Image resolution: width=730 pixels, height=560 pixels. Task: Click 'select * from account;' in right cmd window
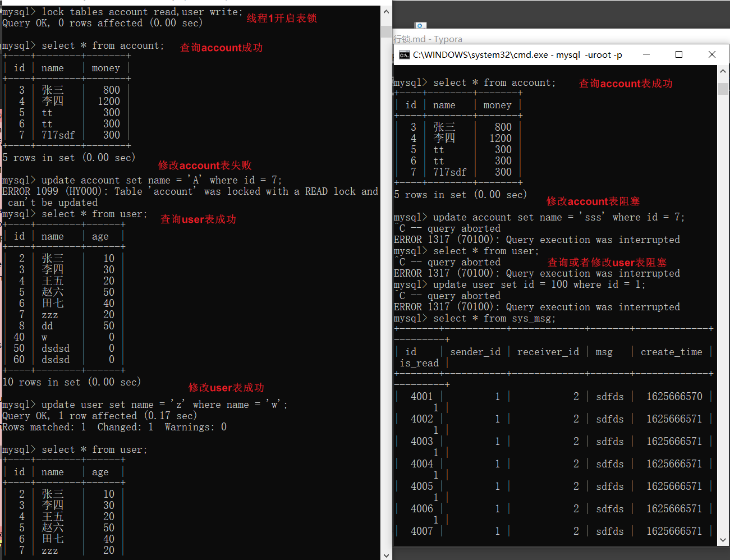[x=494, y=82]
